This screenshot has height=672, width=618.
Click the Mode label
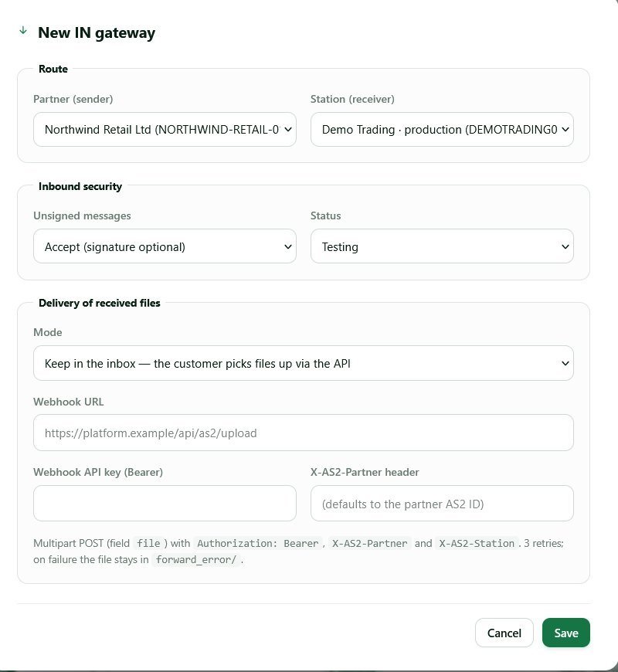[48, 332]
